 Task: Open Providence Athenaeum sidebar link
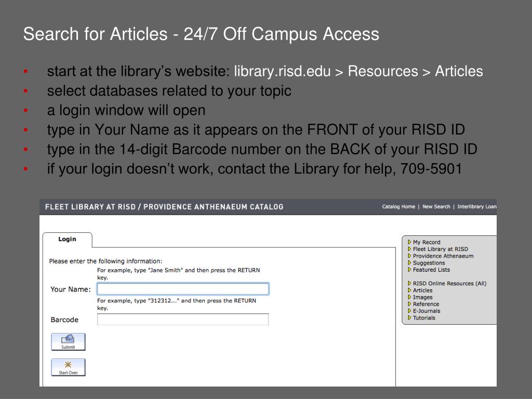click(x=443, y=256)
